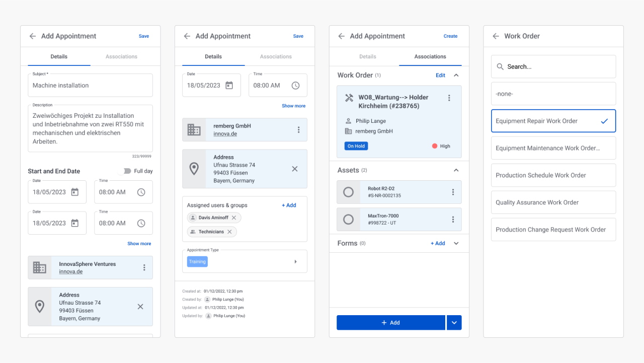The height and width of the screenshot is (363, 644).
Task: Click person icon next to Philip Lange
Action: click(x=348, y=121)
